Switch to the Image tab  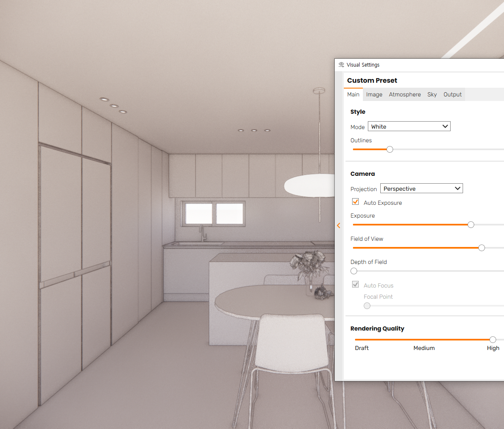[374, 94]
